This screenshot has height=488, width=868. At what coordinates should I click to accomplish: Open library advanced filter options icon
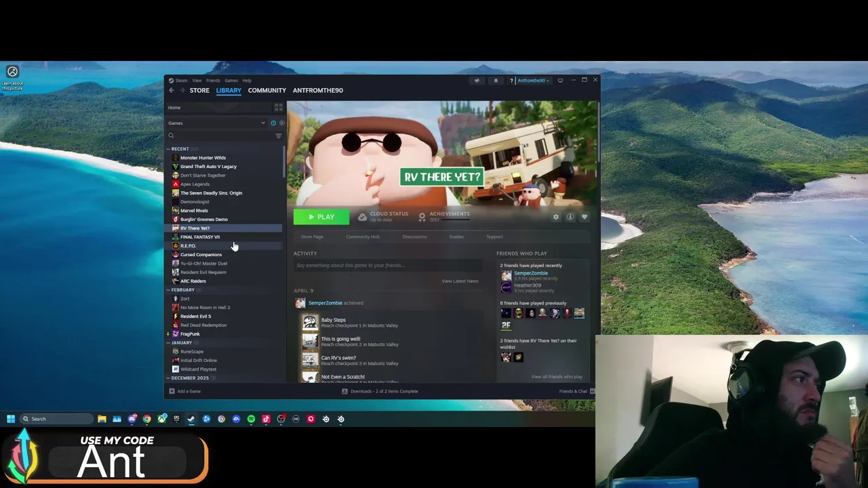[x=278, y=136]
